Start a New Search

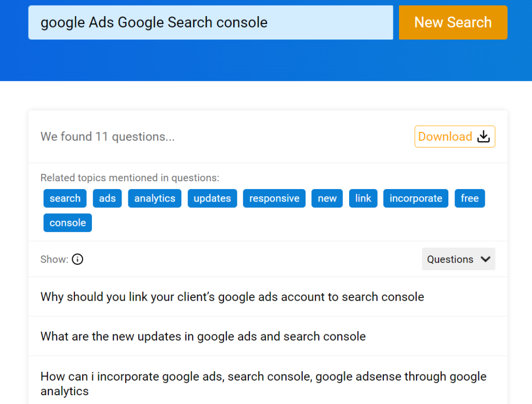pyautogui.click(x=453, y=22)
